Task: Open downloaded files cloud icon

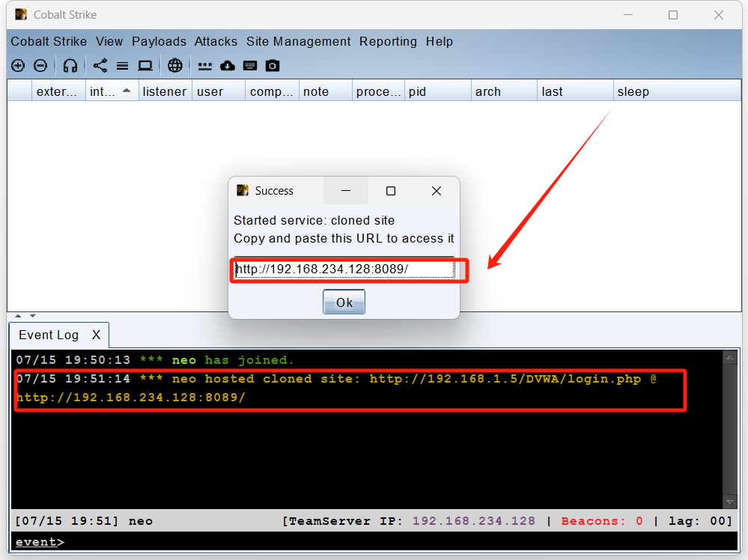Action: click(228, 66)
